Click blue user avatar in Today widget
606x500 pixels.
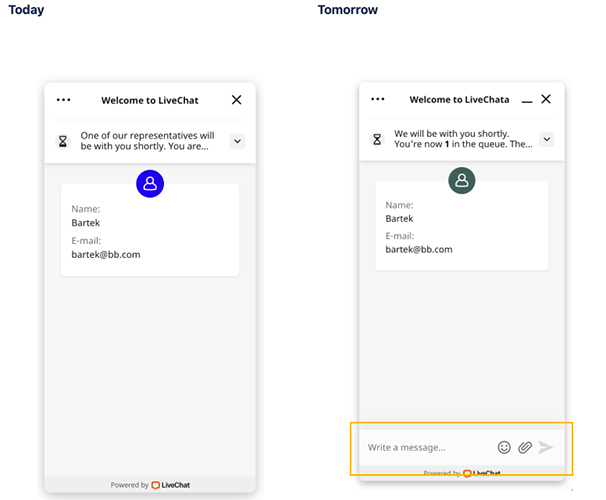150,184
